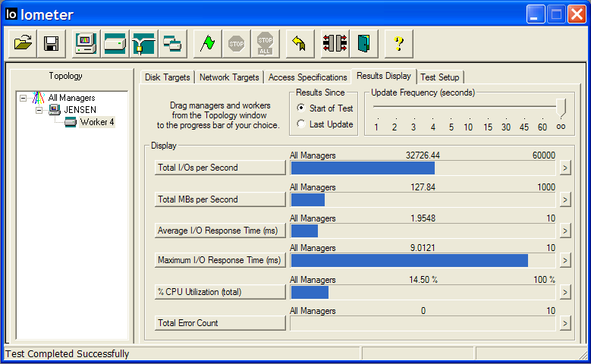The height and width of the screenshot is (364, 591).
Task: Click the Update Frequency slider thumb
Action: click(561, 108)
